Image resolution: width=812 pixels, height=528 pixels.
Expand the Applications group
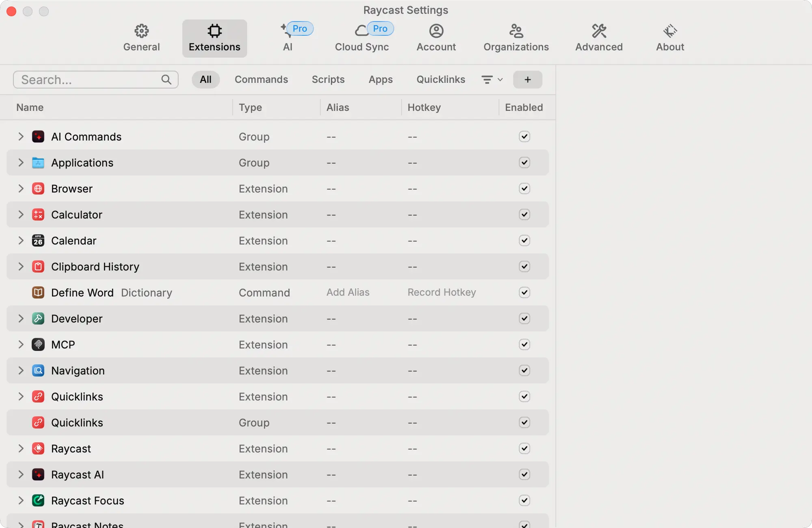pos(21,162)
